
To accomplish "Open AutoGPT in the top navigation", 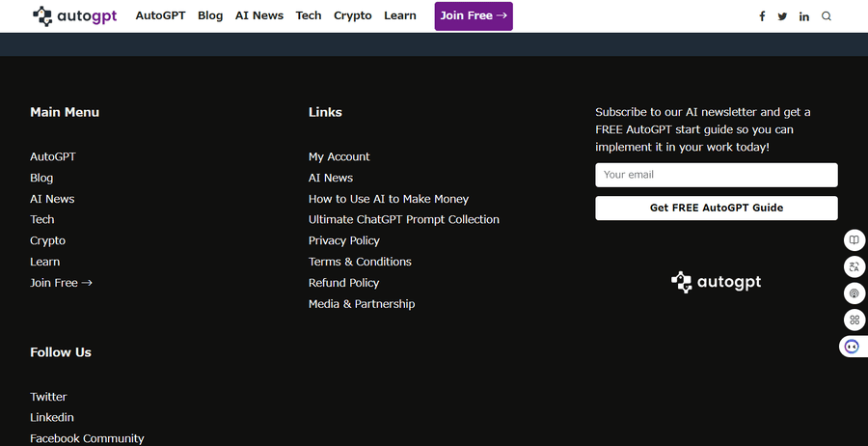I will [x=160, y=16].
